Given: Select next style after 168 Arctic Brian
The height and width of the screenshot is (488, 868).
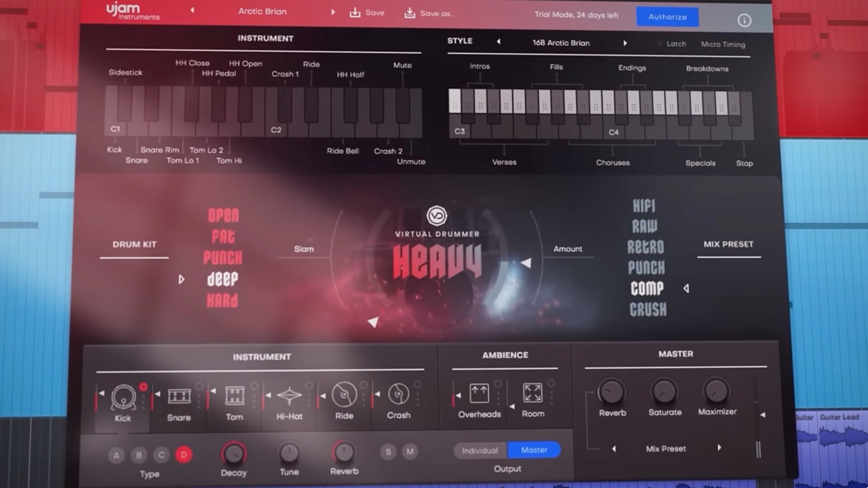Looking at the screenshot, I should pos(625,43).
